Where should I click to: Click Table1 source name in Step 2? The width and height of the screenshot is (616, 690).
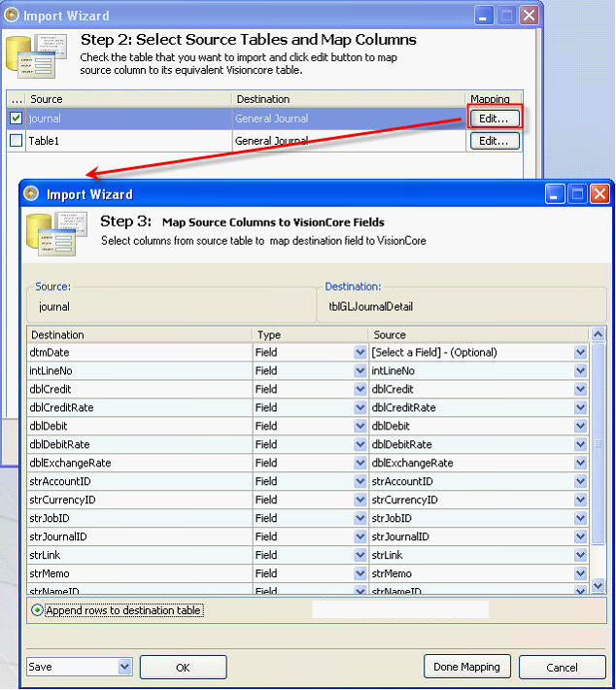tap(44, 141)
